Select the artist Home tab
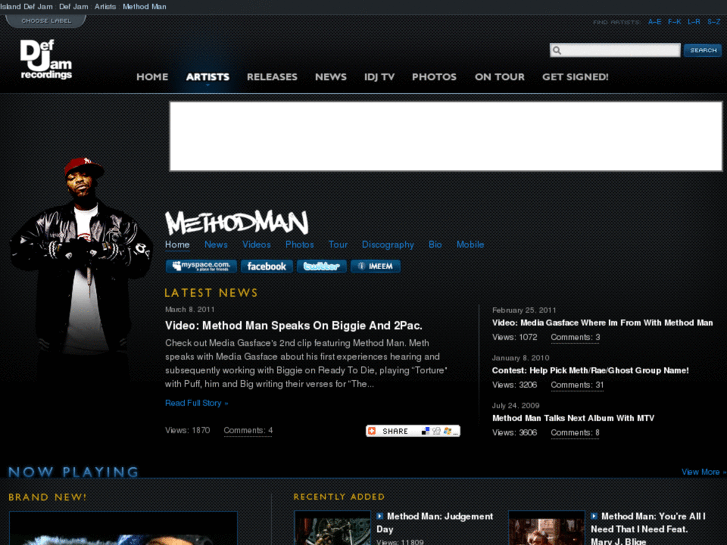Viewport: 727px width, 545px height. pyautogui.click(x=177, y=244)
